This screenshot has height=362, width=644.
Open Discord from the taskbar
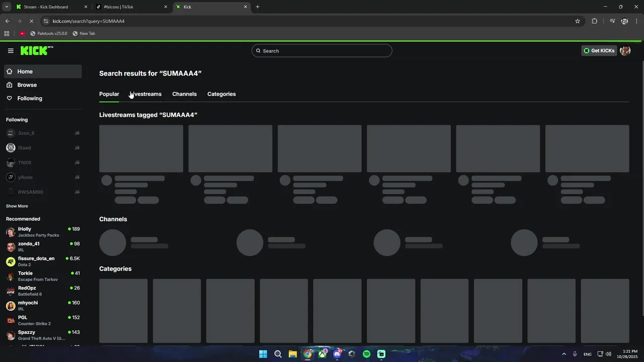tap(337, 354)
